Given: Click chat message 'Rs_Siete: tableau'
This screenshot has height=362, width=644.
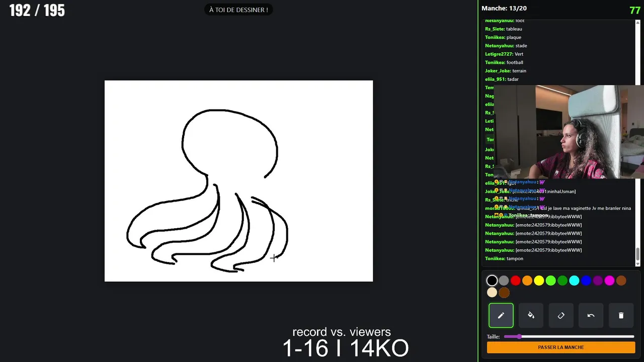Looking at the screenshot, I should [504, 29].
